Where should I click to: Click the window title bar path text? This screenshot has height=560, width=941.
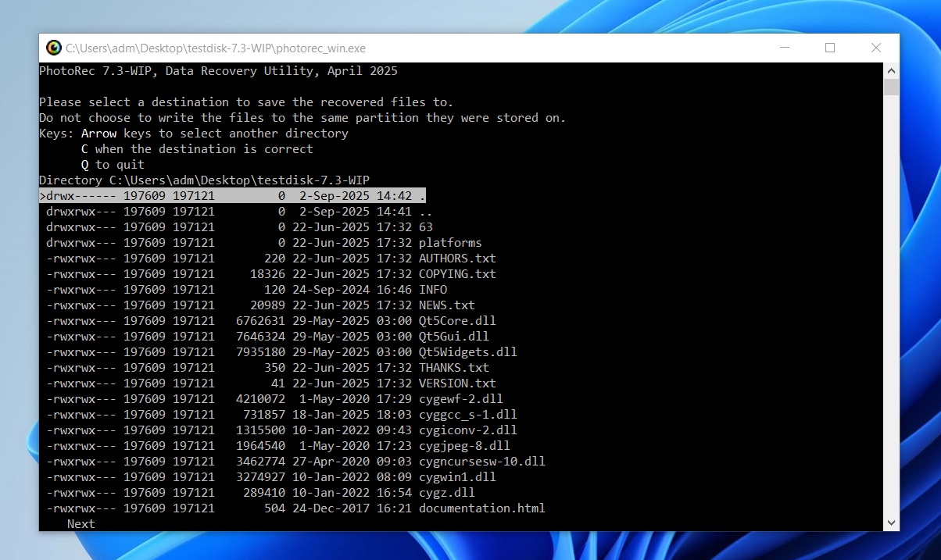216,48
